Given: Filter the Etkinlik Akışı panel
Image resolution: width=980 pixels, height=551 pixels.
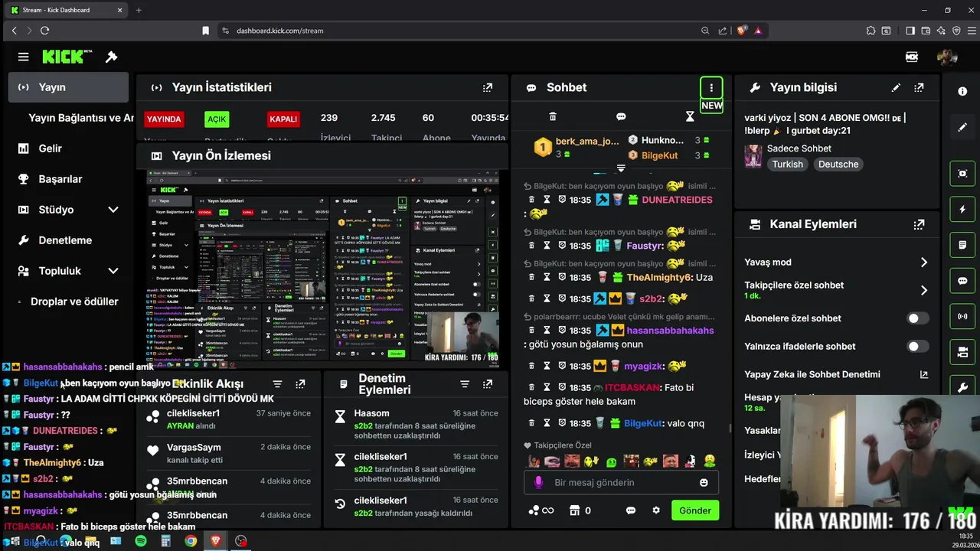Looking at the screenshot, I should click(x=277, y=384).
